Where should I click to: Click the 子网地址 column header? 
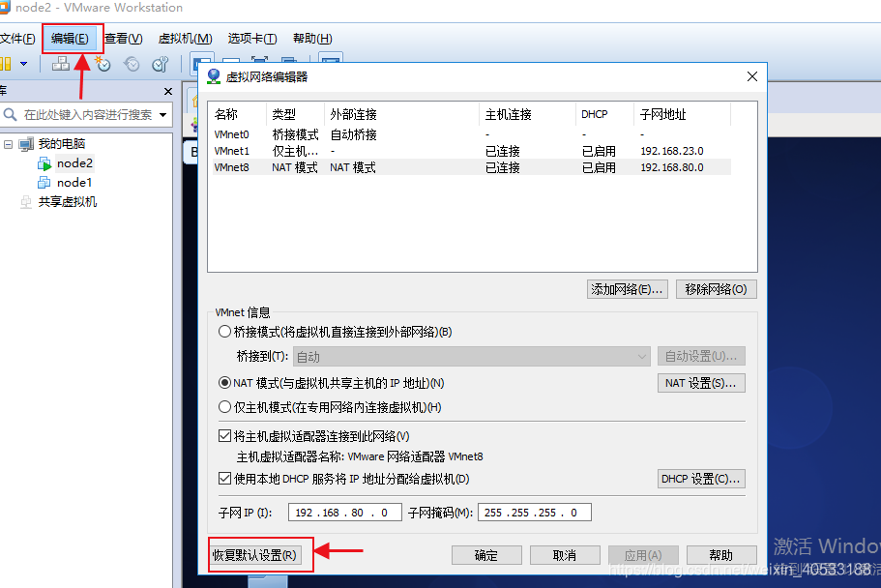pyautogui.click(x=682, y=115)
